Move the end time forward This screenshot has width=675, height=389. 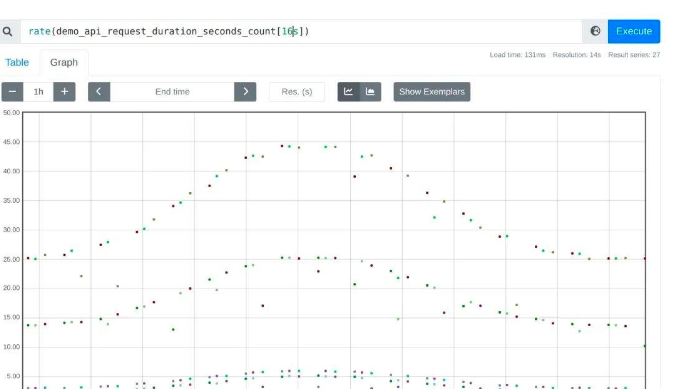tap(245, 92)
